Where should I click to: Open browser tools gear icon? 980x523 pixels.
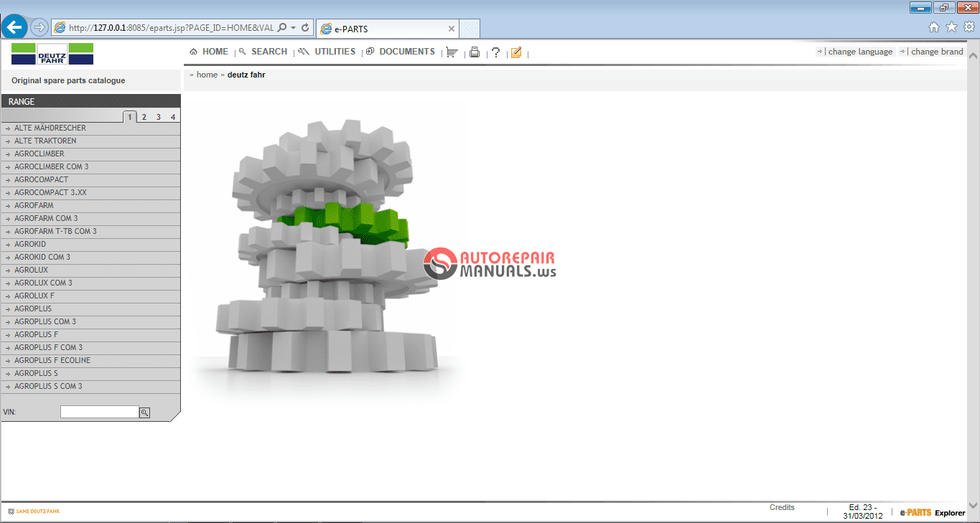tap(969, 27)
